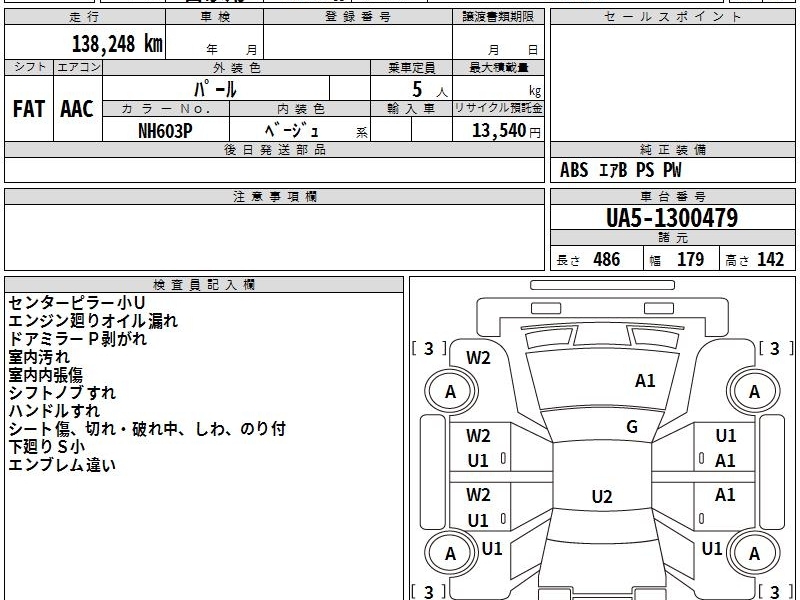The height and width of the screenshot is (600, 800).
Task: Click the 諸元 header
Action: click(x=672, y=238)
